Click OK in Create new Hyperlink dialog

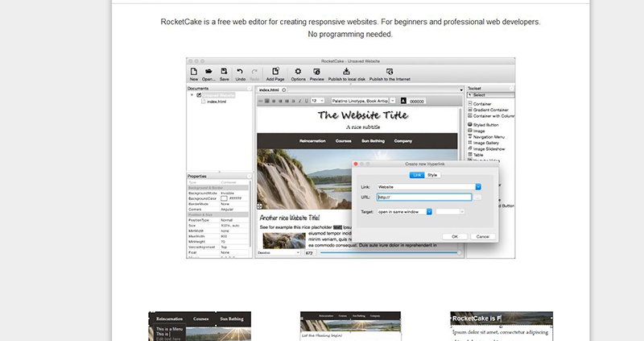point(455,236)
